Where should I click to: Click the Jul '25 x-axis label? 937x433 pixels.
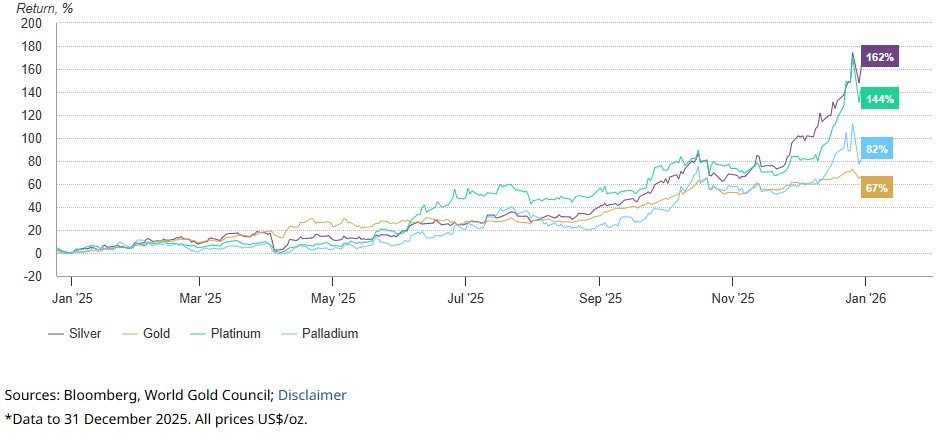click(x=465, y=297)
